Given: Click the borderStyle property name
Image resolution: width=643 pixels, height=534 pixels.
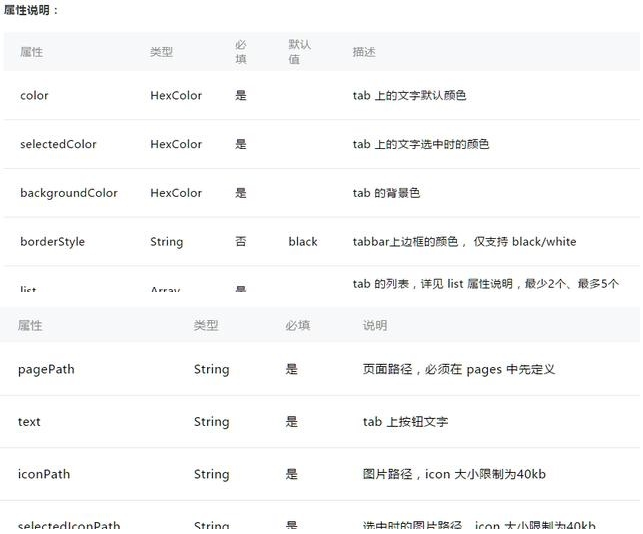Looking at the screenshot, I should pos(52,242).
